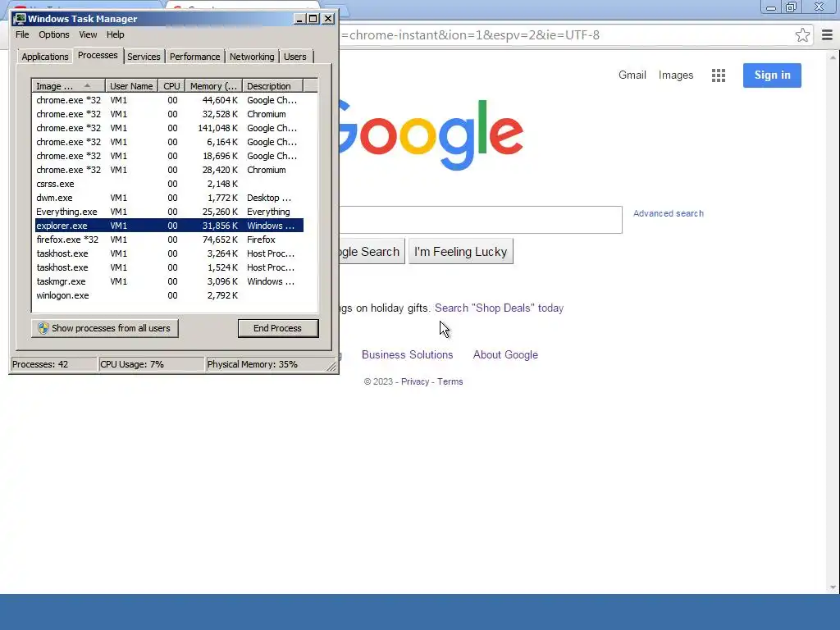
Task: Open the Users tab
Action: click(295, 57)
